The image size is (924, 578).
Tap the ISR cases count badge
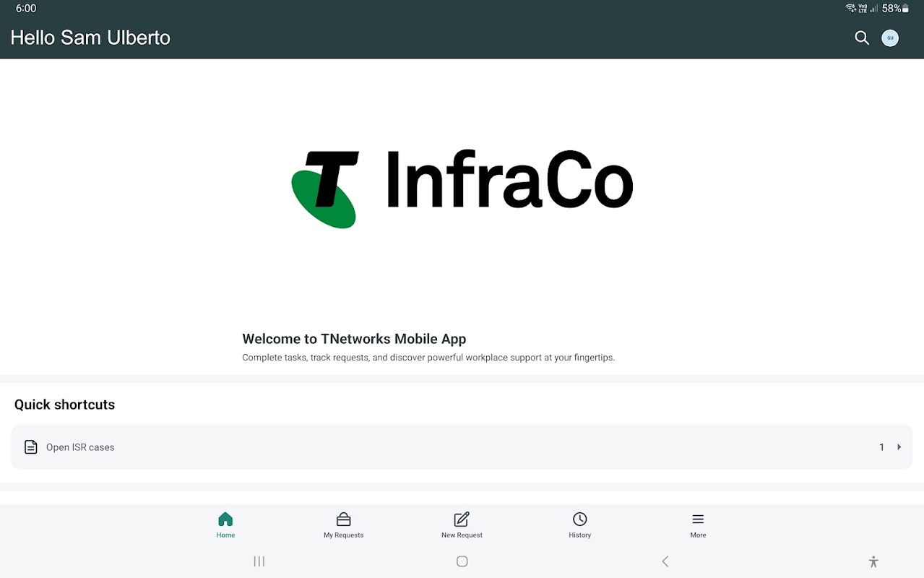(x=881, y=447)
